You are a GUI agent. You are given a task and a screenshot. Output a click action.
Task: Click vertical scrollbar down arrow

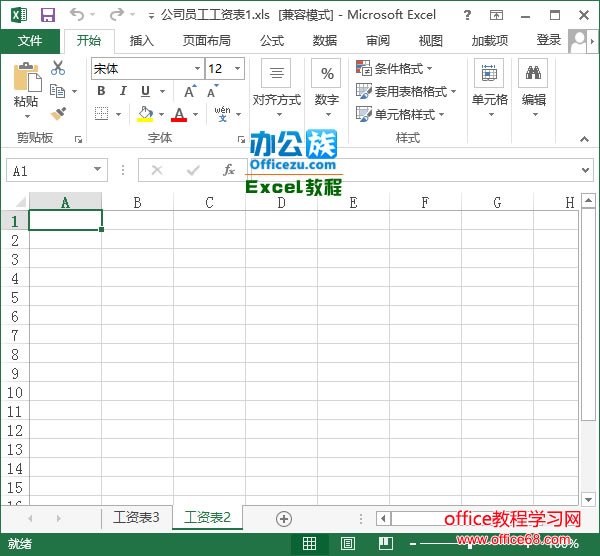pos(588,499)
